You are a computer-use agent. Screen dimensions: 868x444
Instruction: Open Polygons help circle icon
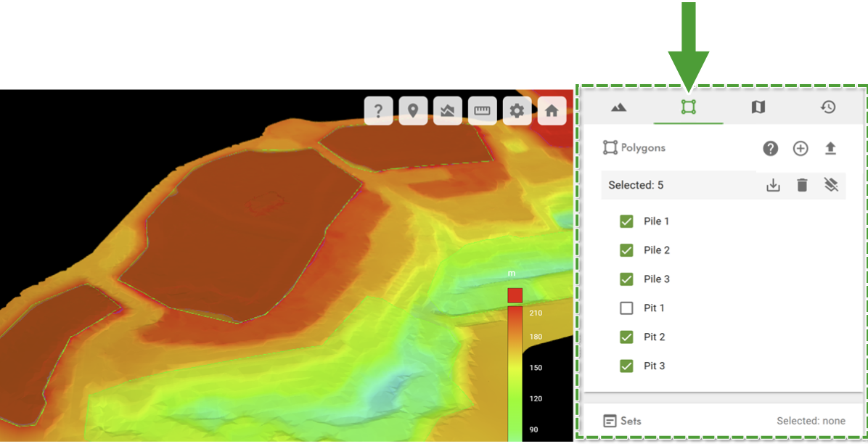click(x=771, y=149)
